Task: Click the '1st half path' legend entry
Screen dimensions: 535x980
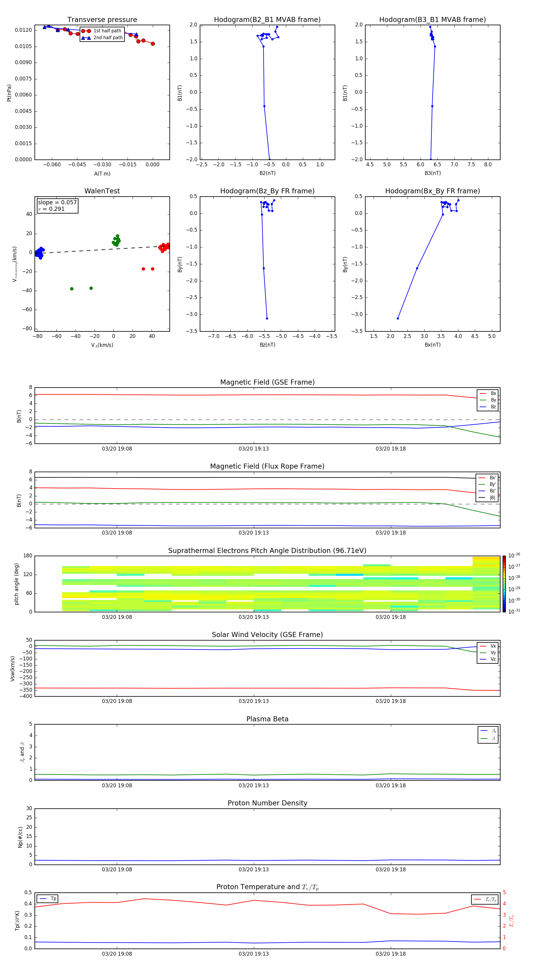Action: coord(102,31)
